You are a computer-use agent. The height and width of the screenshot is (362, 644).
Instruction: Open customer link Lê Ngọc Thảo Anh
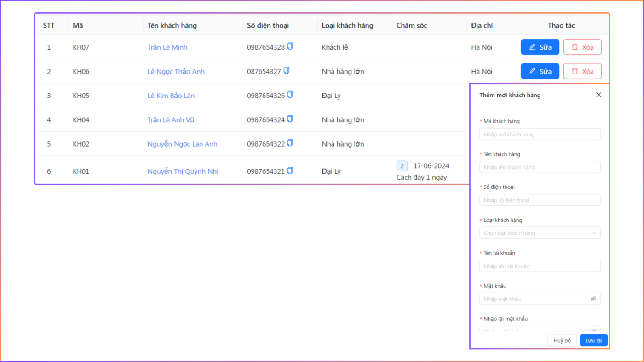(176, 71)
